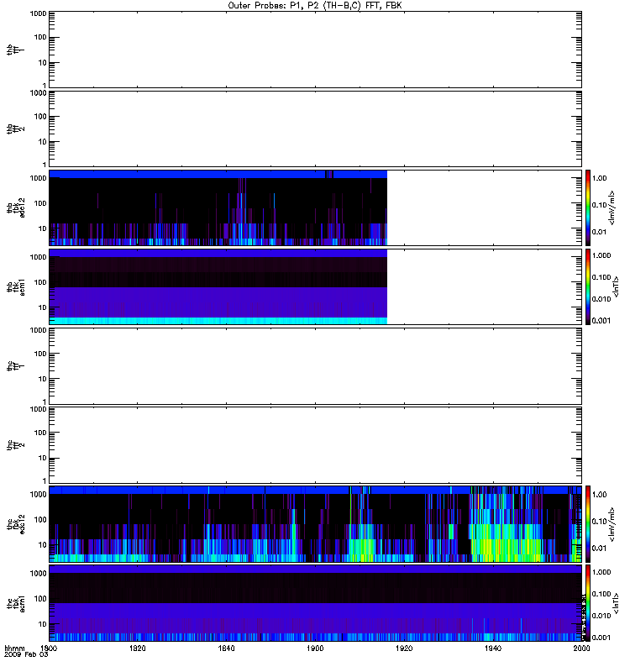
Task: Click the 0.001 value on thb scm1 colorbar
Action: click(601, 321)
